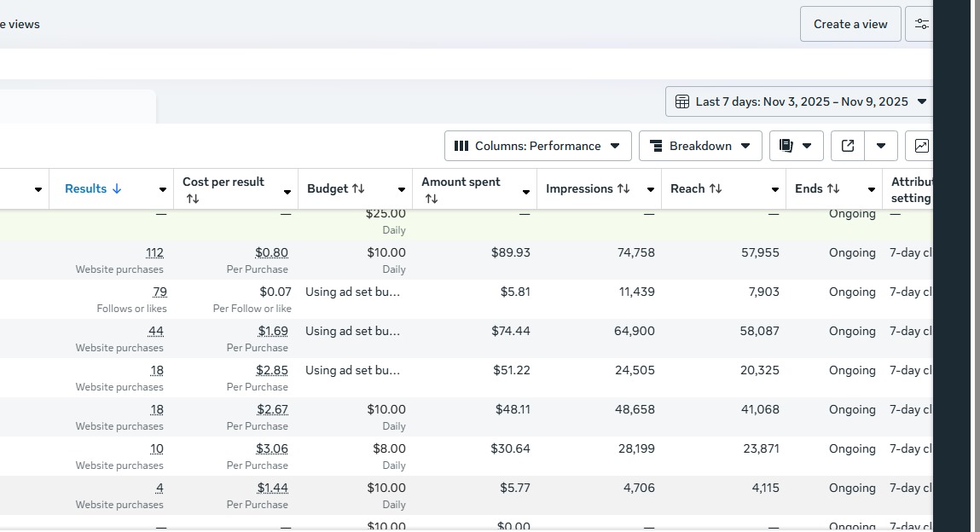Click the Results column sort arrow
The width and height of the screenshot is (980, 532).
click(117, 188)
